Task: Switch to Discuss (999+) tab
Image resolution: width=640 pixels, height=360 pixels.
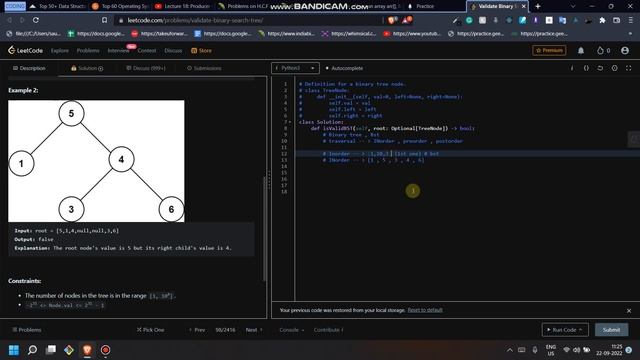Action: pyautogui.click(x=146, y=68)
